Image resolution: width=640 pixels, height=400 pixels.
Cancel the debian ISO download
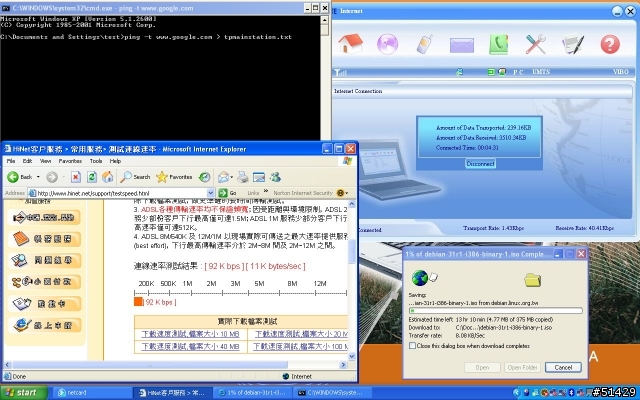coord(563,367)
